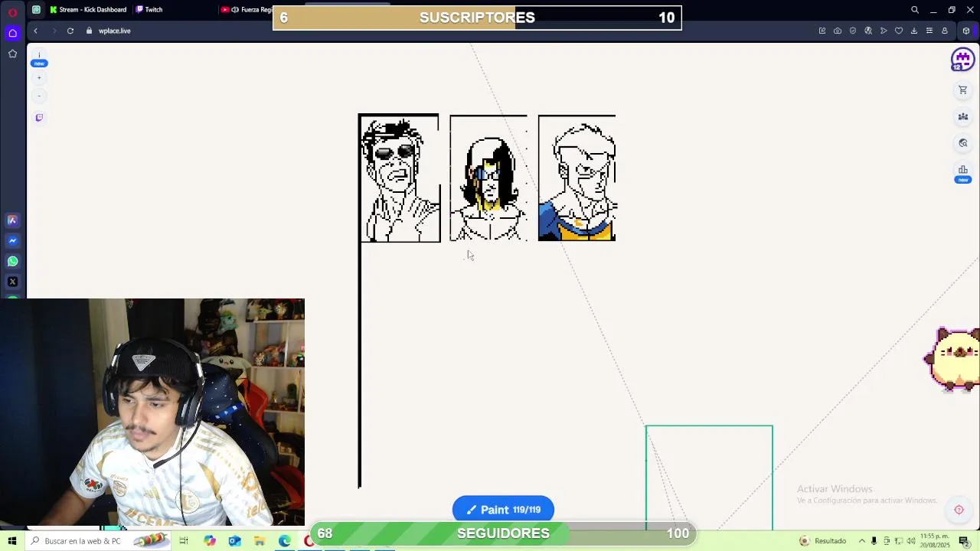The width and height of the screenshot is (980, 551).
Task: Click the Paint 119/119 button
Action: tap(503, 510)
